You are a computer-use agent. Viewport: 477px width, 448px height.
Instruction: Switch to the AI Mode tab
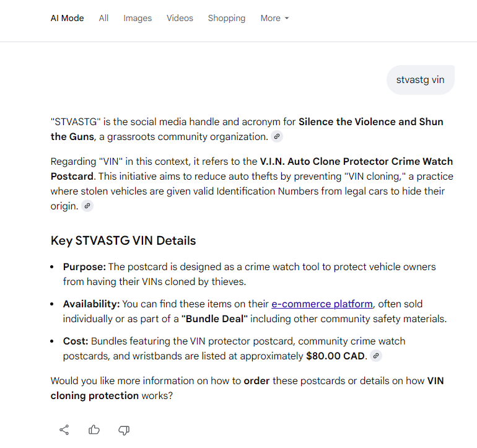[67, 18]
